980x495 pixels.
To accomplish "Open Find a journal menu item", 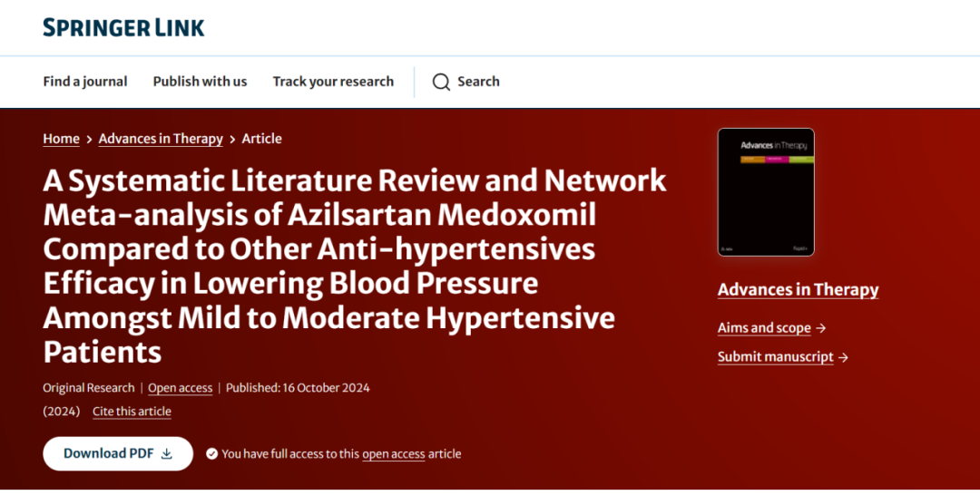I will click(x=85, y=82).
